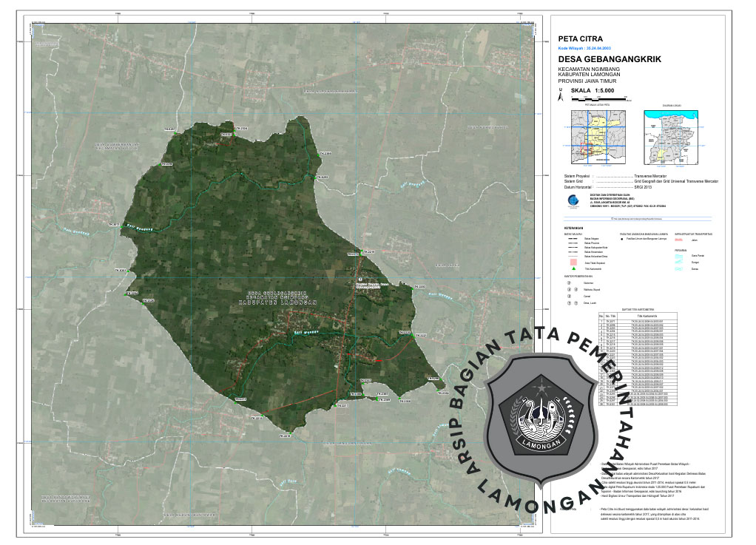The image size is (756, 545).
Task: Click the Keterangan legend heading
Action: [x=572, y=228]
